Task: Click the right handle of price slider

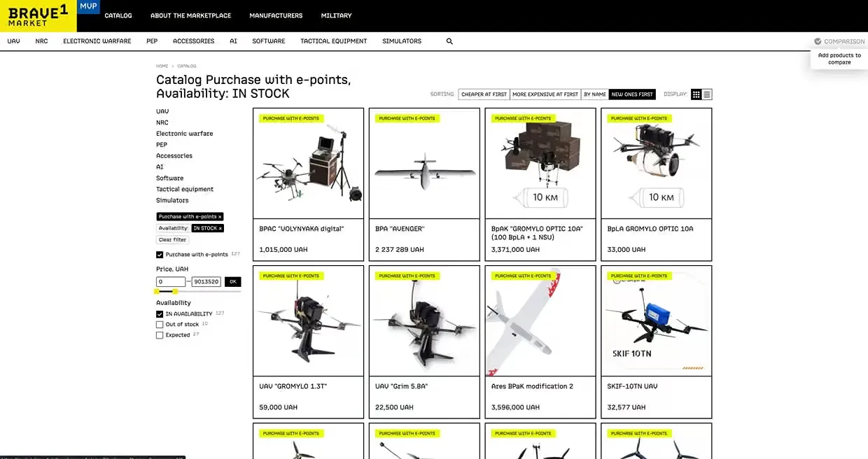Action: point(175,291)
